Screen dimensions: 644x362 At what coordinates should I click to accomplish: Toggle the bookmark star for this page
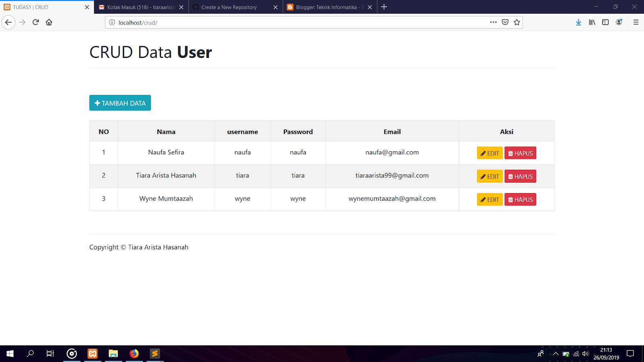click(x=517, y=22)
